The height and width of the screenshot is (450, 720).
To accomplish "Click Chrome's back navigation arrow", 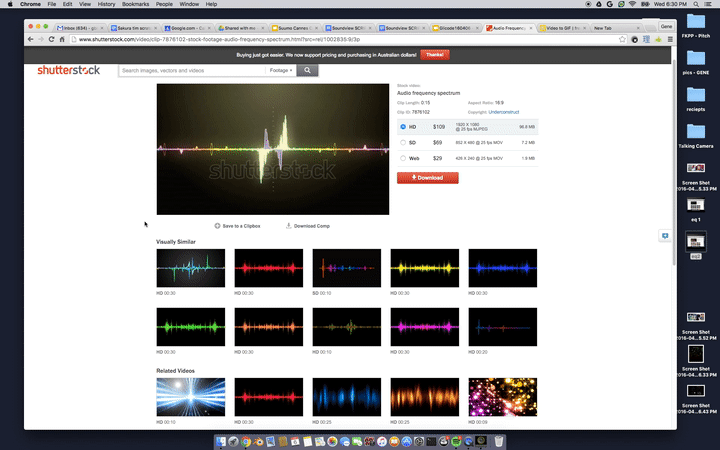I will coord(32,39).
